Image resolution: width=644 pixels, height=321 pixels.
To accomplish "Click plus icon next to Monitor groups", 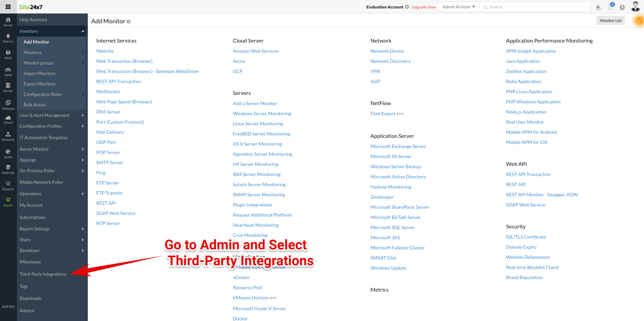I will coord(83,63).
